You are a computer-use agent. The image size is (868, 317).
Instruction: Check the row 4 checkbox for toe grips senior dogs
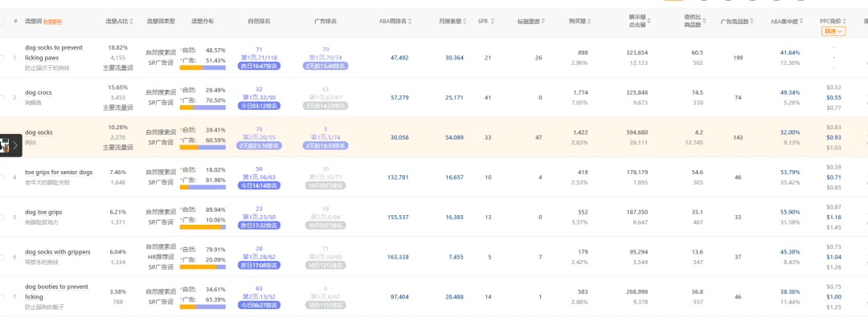pos(2,177)
